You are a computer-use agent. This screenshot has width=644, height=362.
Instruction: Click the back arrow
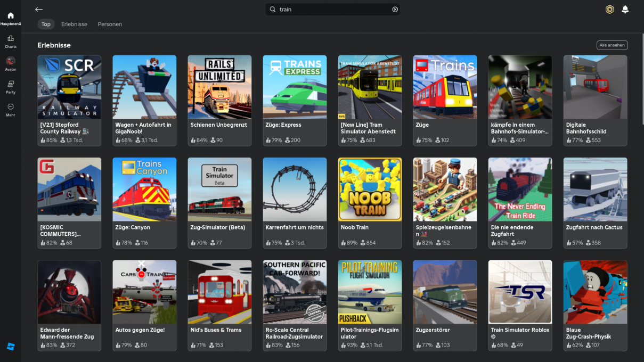pos(39,10)
